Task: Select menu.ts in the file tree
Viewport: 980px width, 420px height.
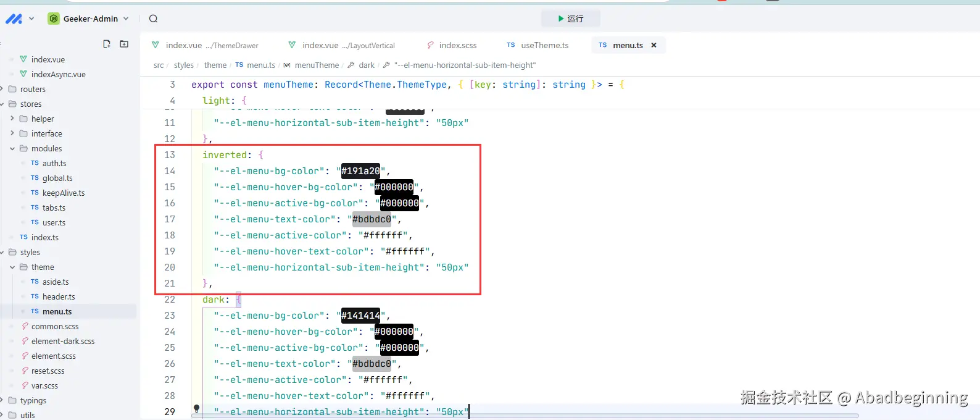Action: tap(57, 311)
